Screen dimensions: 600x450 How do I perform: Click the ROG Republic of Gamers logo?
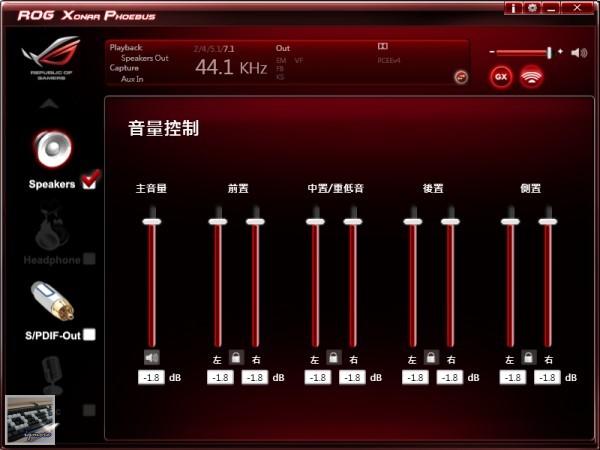pyautogui.click(x=51, y=57)
